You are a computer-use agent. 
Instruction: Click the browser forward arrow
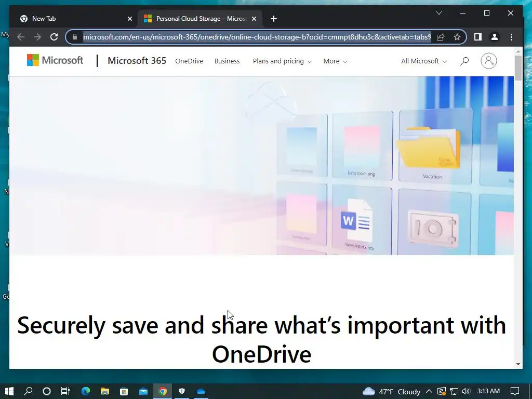(37, 37)
